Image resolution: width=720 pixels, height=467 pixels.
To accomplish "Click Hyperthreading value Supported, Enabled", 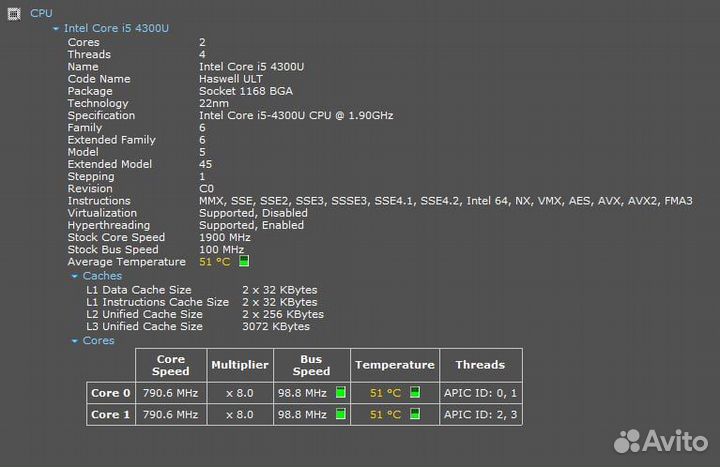I will (252, 225).
